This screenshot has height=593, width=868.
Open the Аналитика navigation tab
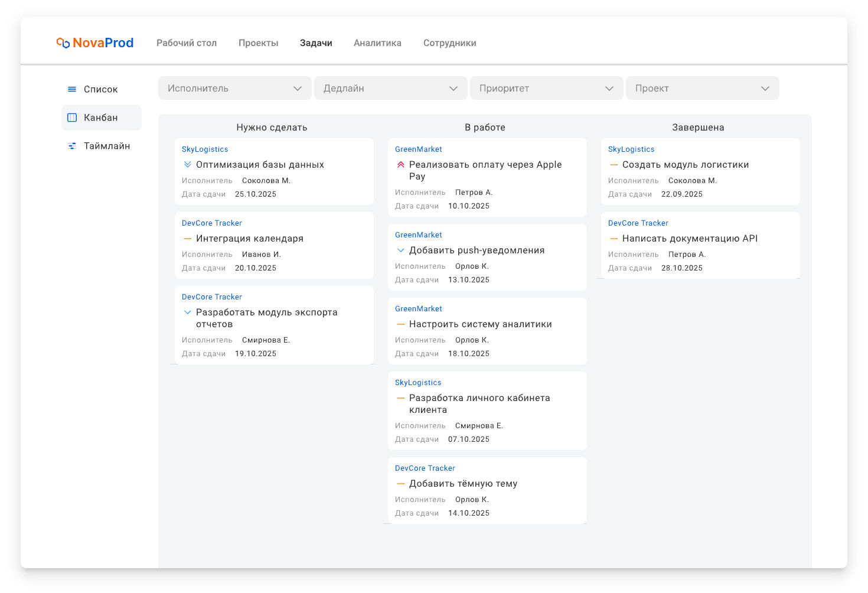click(x=377, y=43)
